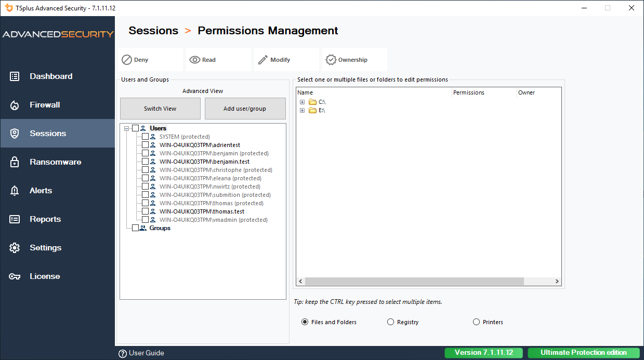
Task: Check the adrientest user checkbox
Action: coord(146,145)
